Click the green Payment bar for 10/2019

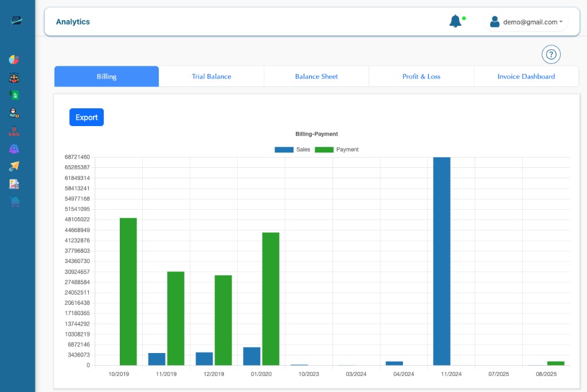click(x=128, y=291)
